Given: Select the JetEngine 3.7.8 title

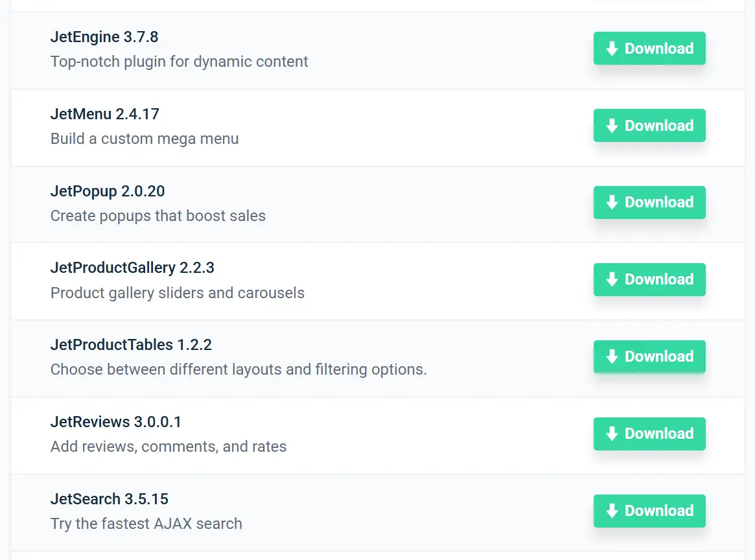Looking at the screenshot, I should coord(104,37).
